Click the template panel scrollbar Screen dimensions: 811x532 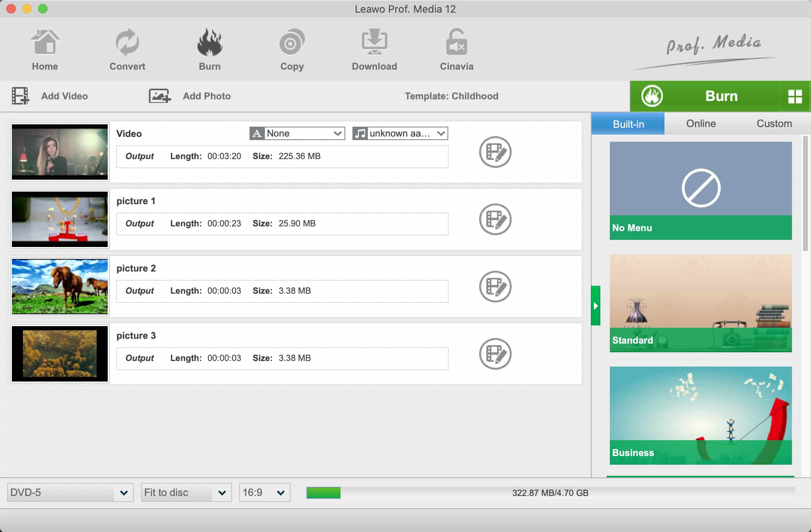pyautogui.click(x=805, y=194)
